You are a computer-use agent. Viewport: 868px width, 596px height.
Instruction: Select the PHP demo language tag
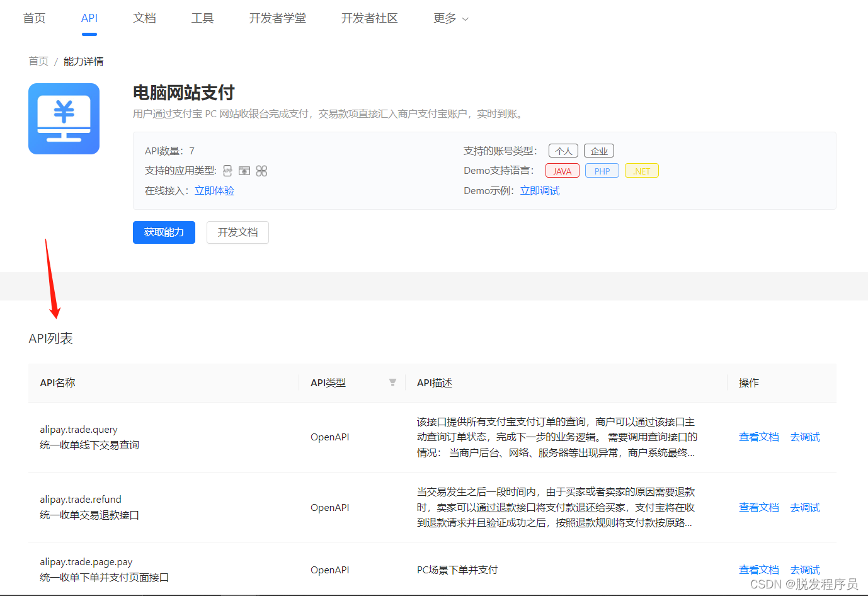point(602,171)
